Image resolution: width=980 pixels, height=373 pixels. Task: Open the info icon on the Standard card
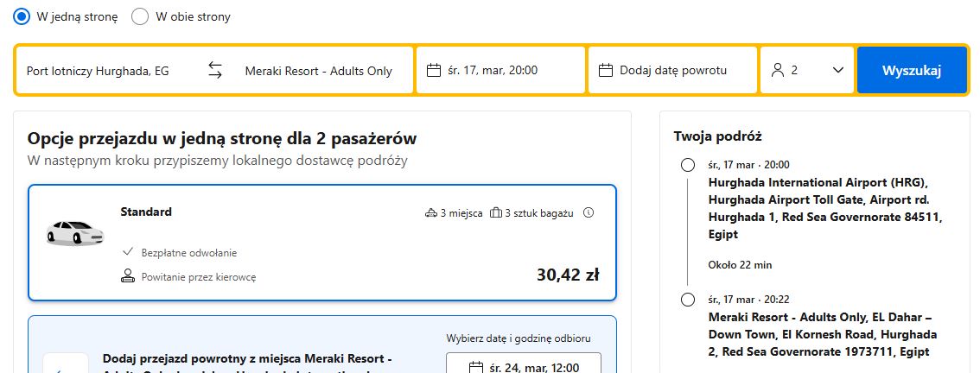pyautogui.click(x=589, y=212)
